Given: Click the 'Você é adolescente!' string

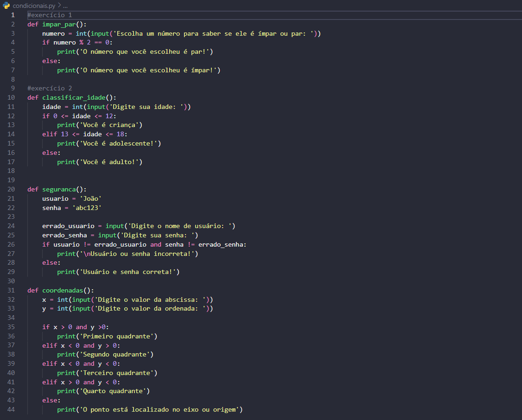Looking at the screenshot, I should click(x=119, y=143).
